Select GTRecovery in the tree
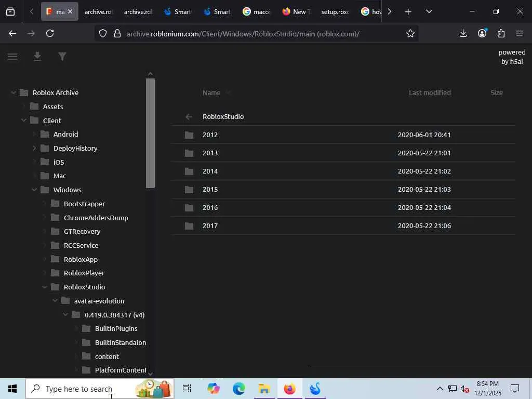 click(82, 231)
